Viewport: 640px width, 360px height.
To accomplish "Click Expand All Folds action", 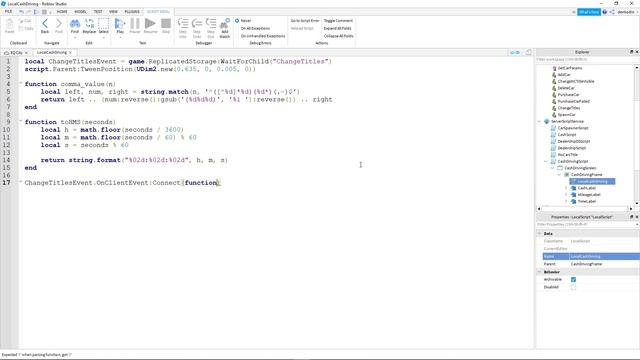I will 338,28.
